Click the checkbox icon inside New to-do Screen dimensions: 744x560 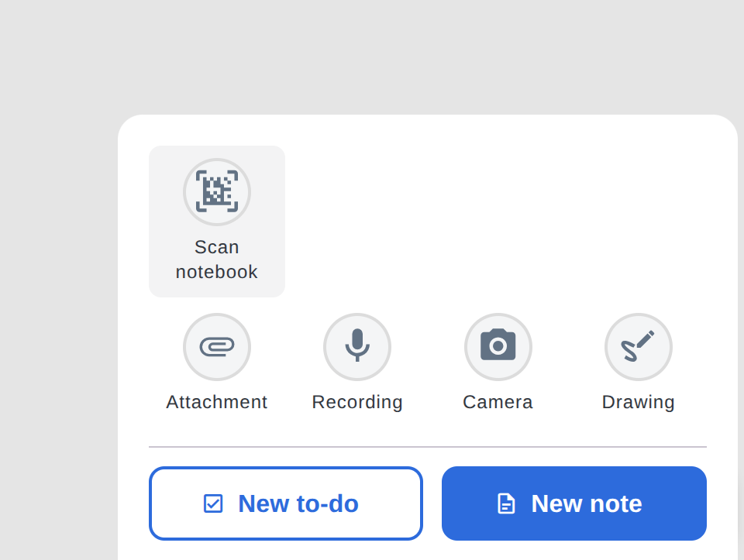(213, 503)
